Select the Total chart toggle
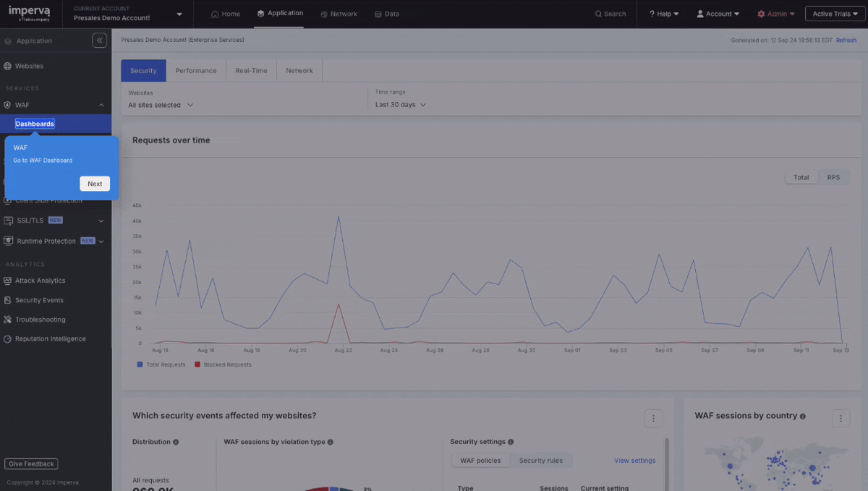 click(x=801, y=177)
